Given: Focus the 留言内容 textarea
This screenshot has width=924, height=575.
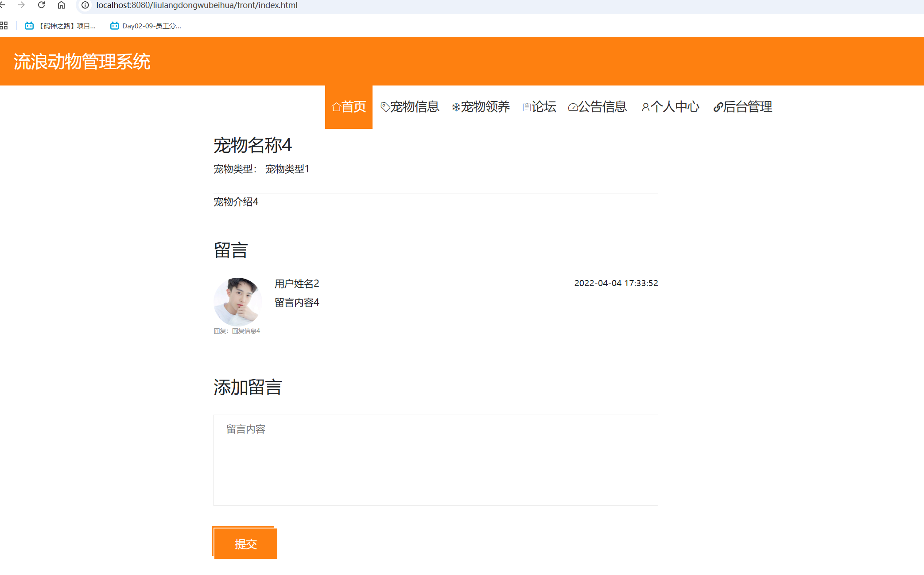Looking at the screenshot, I should [436, 460].
